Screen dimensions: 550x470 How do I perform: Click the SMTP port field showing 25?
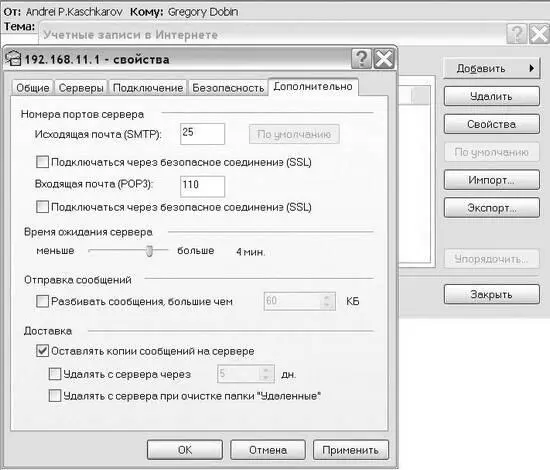pyautogui.click(x=202, y=134)
